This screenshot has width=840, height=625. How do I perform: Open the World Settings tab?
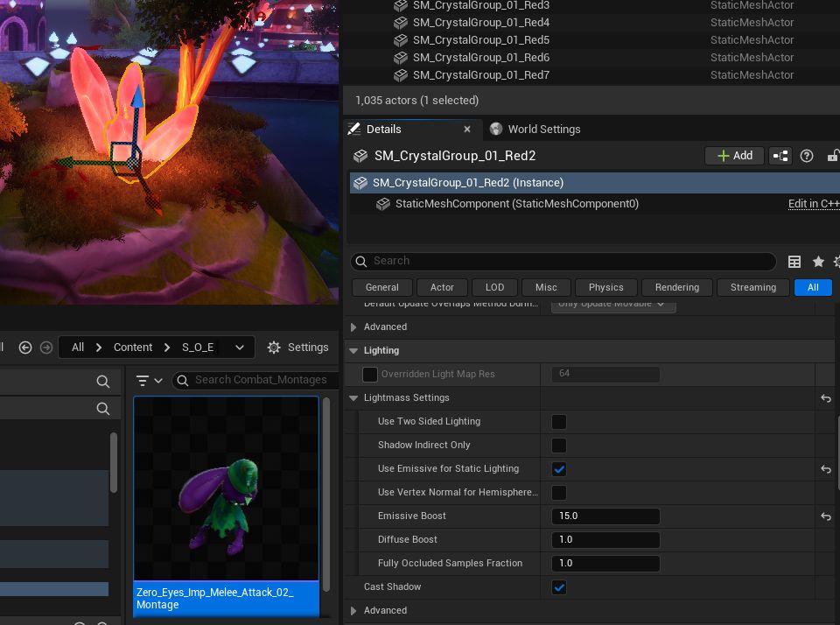(x=535, y=130)
